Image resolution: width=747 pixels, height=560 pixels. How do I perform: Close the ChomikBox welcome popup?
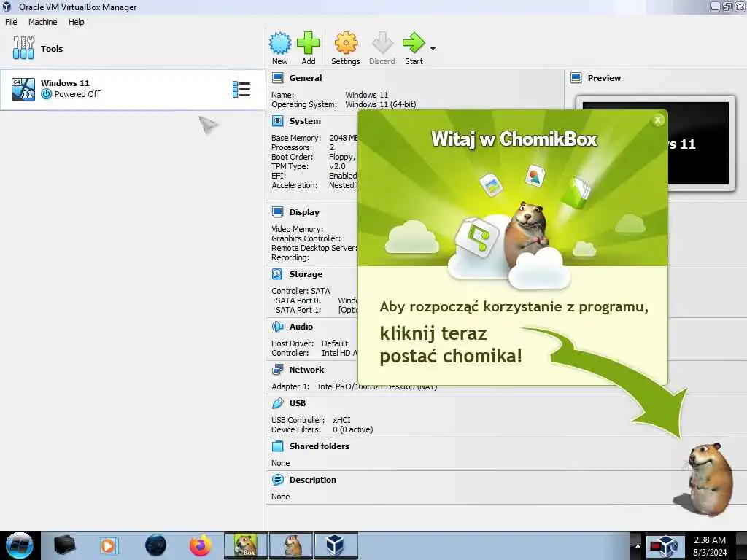point(658,120)
